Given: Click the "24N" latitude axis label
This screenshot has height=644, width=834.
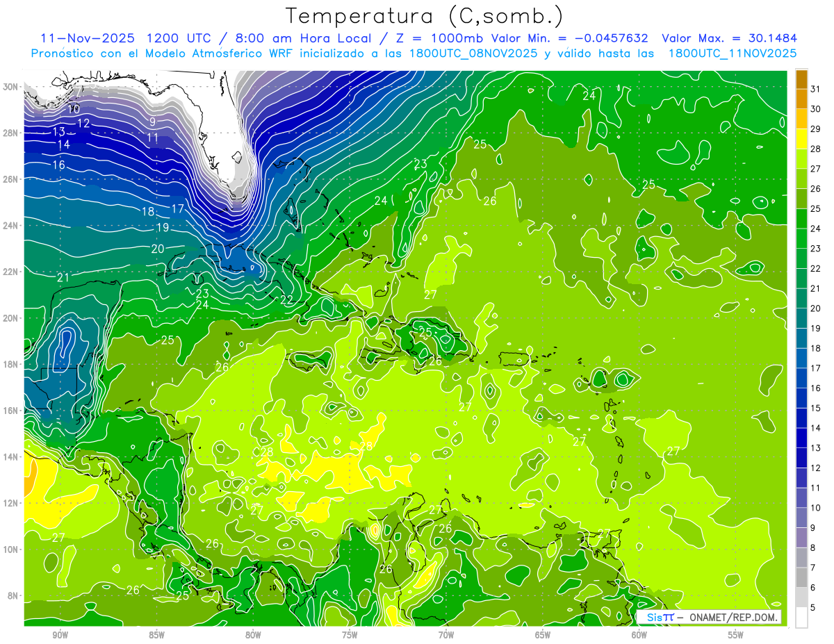Looking at the screenshot, I should 10,226.
